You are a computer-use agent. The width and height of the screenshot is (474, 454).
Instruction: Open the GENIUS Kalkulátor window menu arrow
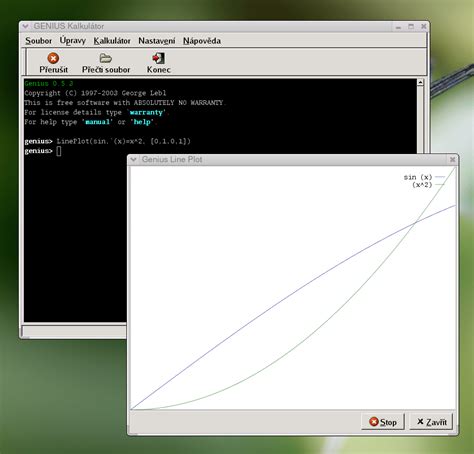[25, 26]
